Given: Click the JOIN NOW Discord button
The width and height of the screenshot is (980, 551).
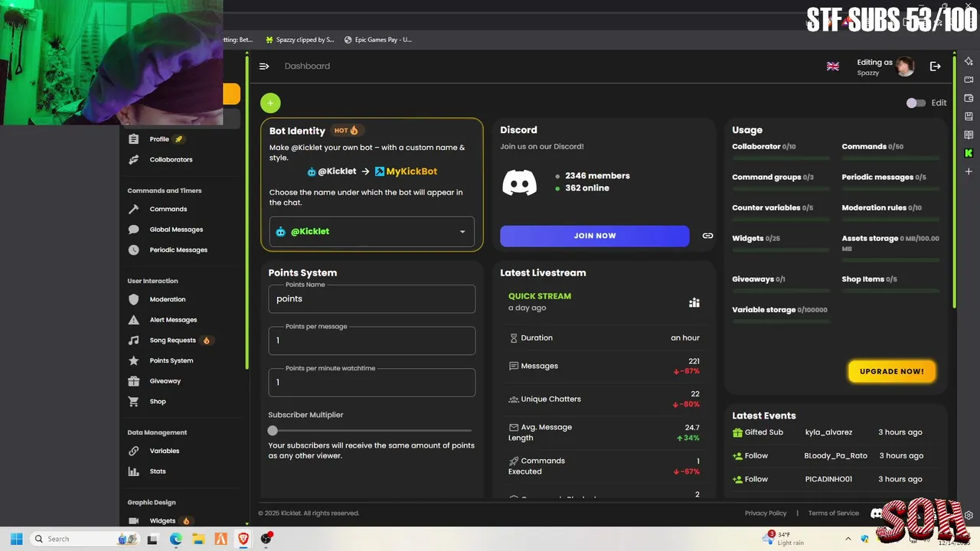Looking at the screenshot, I should pyautogui.click(x=595, y=236).
